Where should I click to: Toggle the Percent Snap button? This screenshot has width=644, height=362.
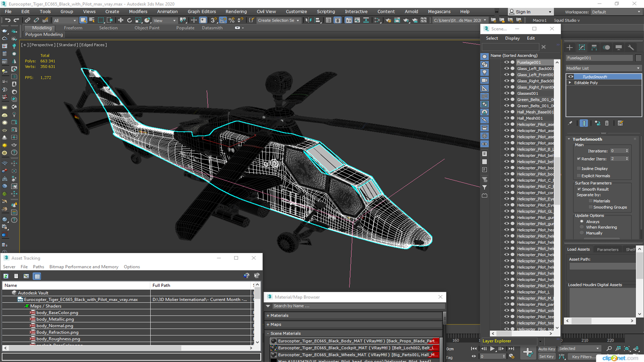tap(231, 20)
